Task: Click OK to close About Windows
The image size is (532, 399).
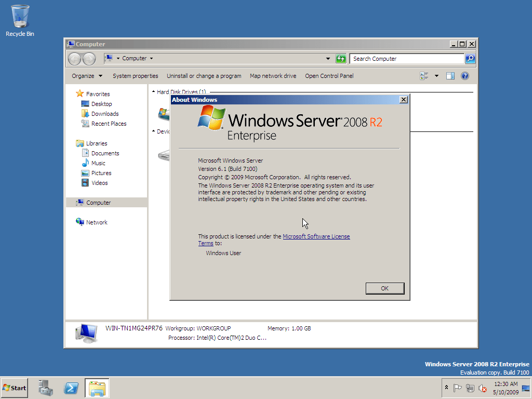Action: click(x=384, y=288)
